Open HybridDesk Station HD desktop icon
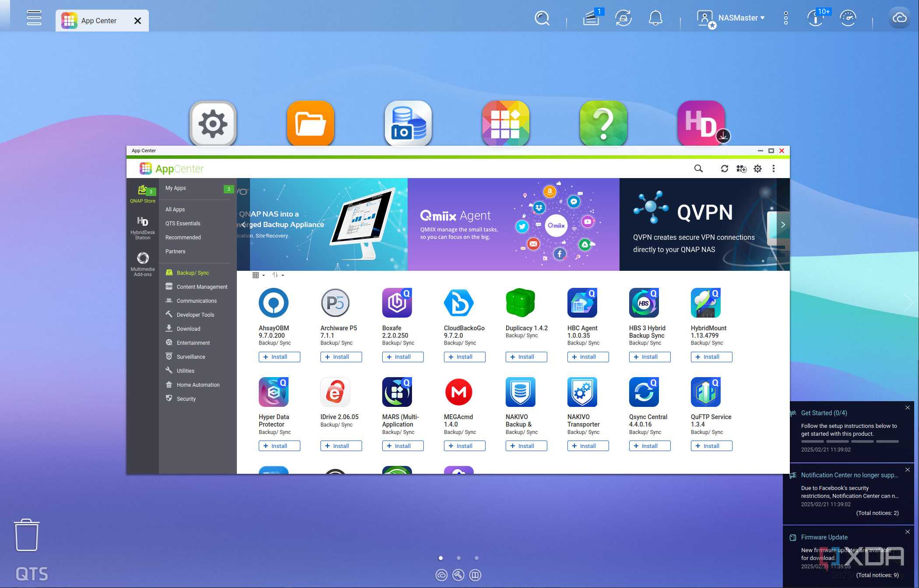 pos(701,123)
